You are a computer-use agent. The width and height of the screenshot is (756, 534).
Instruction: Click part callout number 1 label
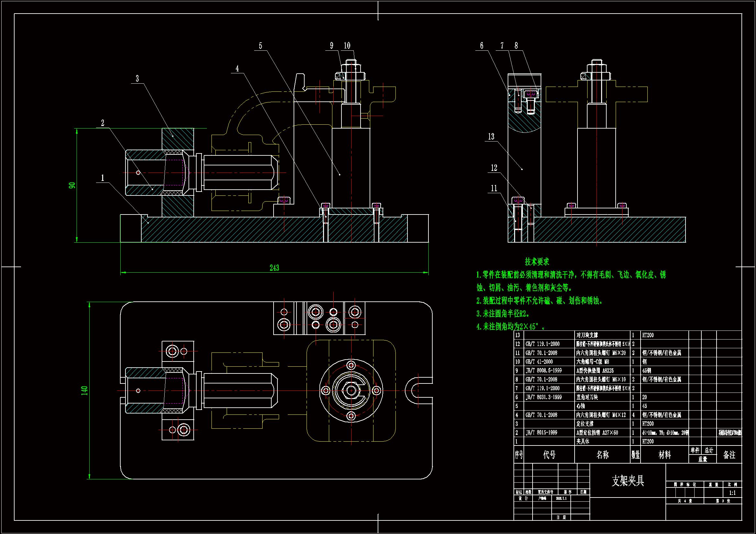pyautogui.click(x=103, y=178)
